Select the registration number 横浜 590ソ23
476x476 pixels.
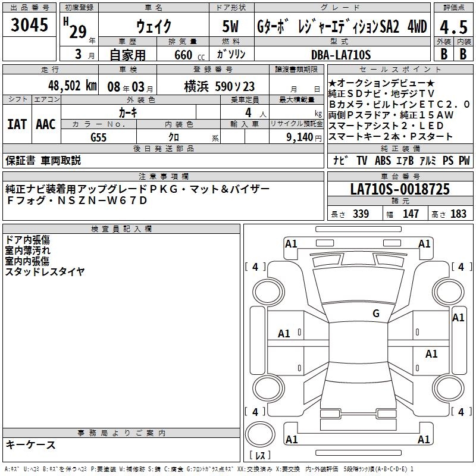(x=220, y=86)
